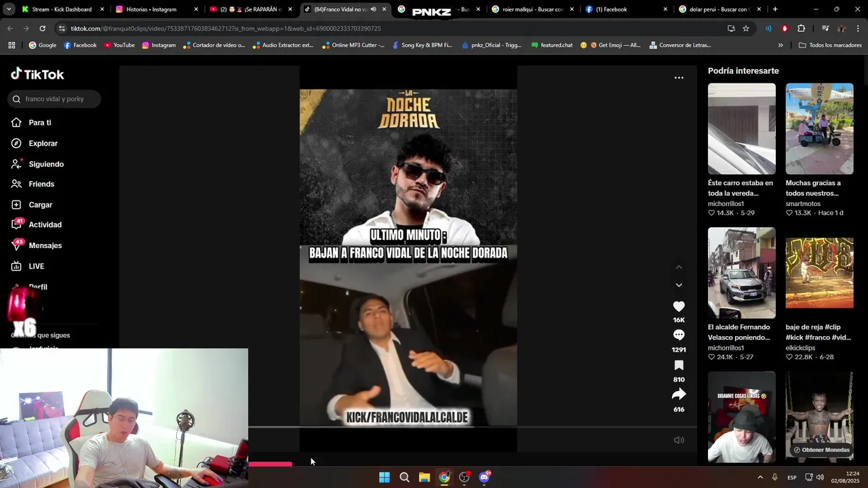The width and height of the screenshot is (868, 488).
Task: Open Discord from the taskbar
Action: (484, 477)
